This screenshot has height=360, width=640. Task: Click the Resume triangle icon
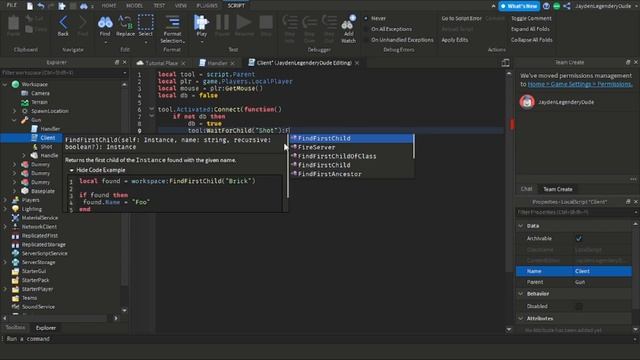(x=244, y=22)
